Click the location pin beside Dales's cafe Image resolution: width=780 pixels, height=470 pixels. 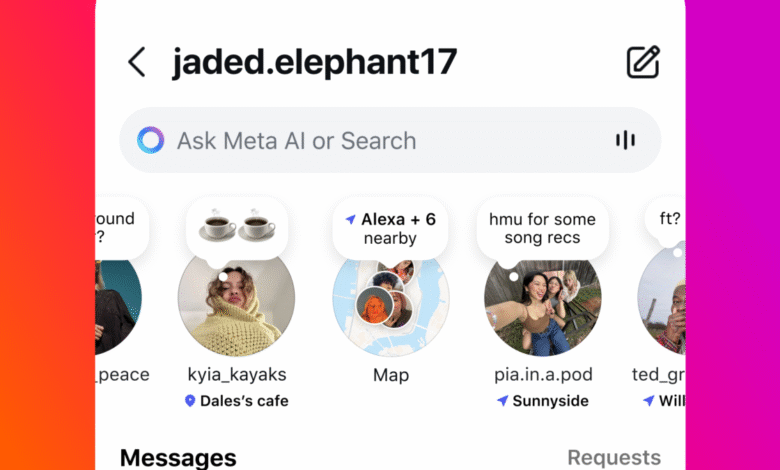[190, 401]
